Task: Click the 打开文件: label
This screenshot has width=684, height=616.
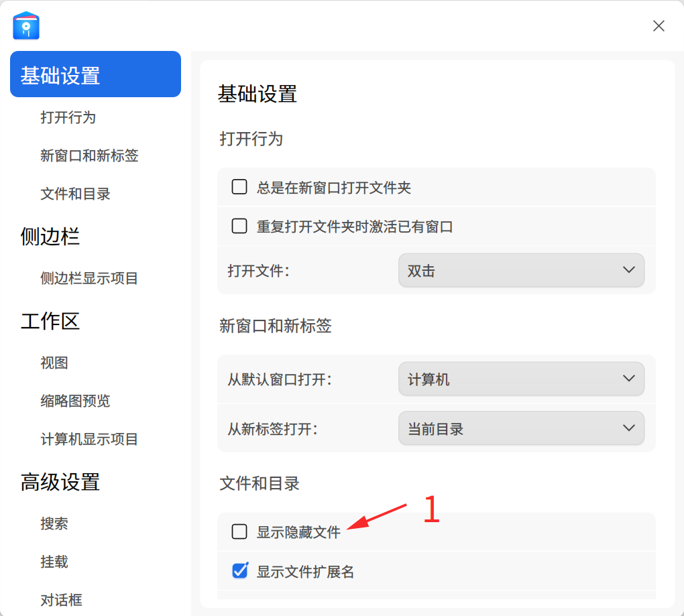Action: (258, 271)
